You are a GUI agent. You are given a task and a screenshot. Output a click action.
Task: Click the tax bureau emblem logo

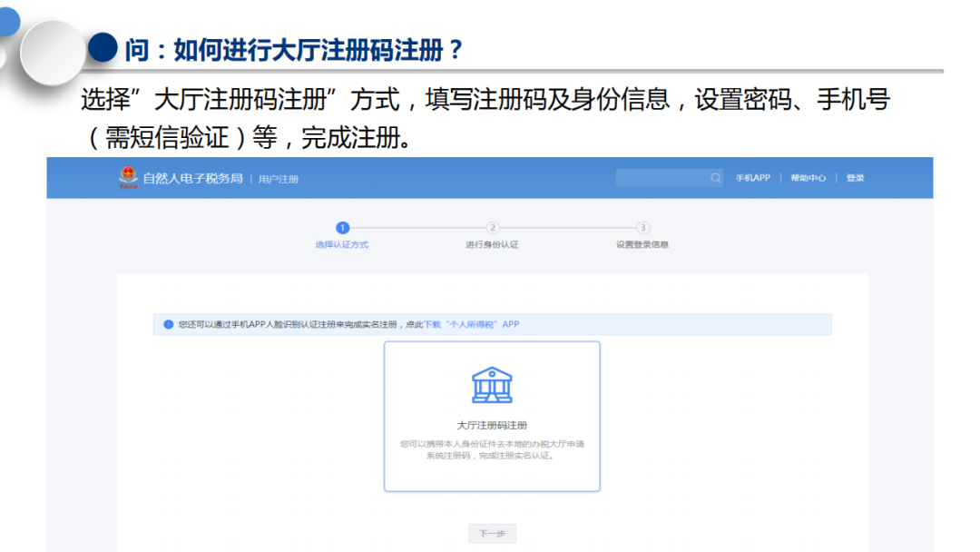(128, 178)
